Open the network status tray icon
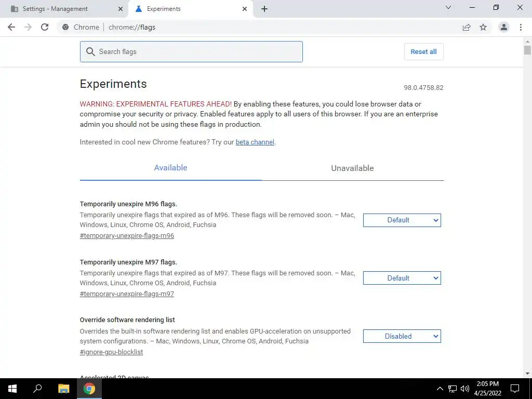Screen dimensions: 532x399 click(453, 389)
